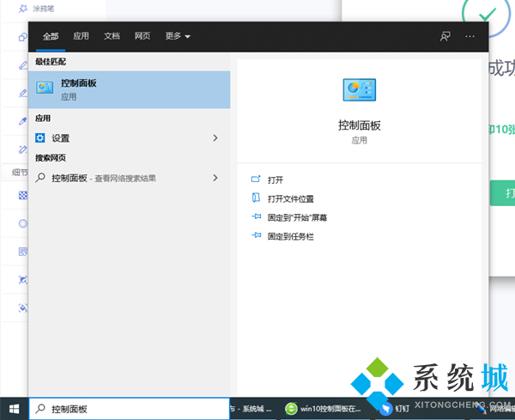Select the 控制面板 best match result
Image resolution: width=515 pixels, height=420 pixels.
click(129, 89)
